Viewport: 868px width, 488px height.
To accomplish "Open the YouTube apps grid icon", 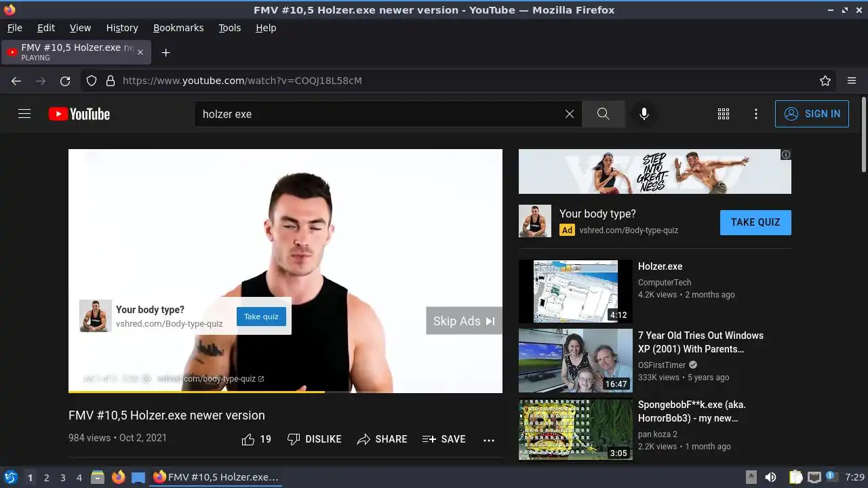I will [724, 114].
